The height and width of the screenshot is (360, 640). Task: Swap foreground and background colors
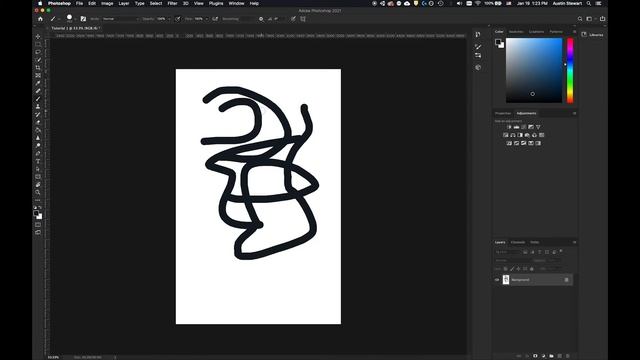tap(40, 207)
